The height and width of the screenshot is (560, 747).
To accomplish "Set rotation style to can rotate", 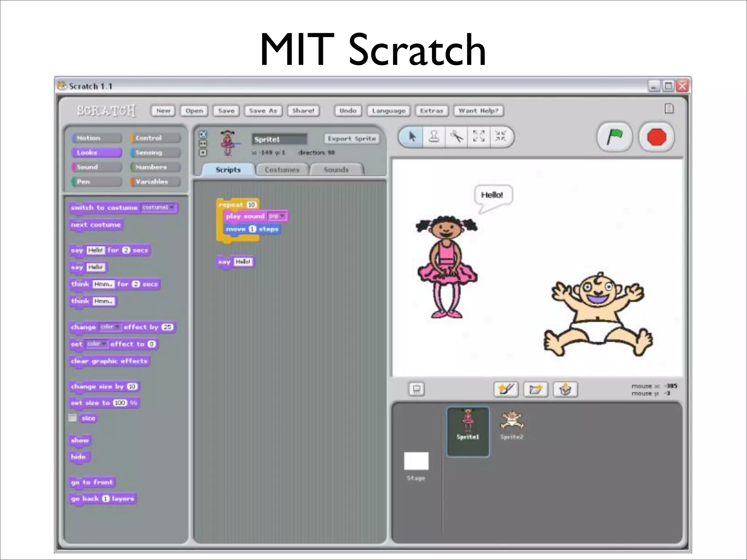I will [203, 135].
